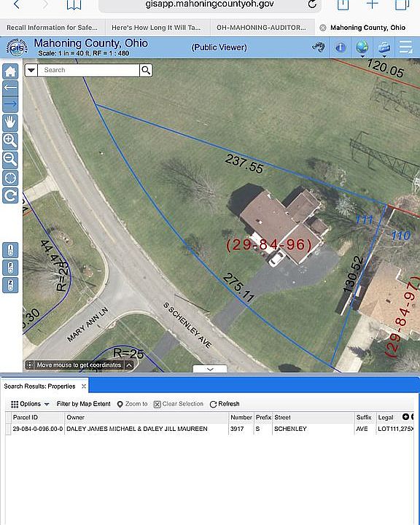Viewport: 420px width, 525px height.
Task: Click Filter by Map Extent
Action: click(83, 404)
